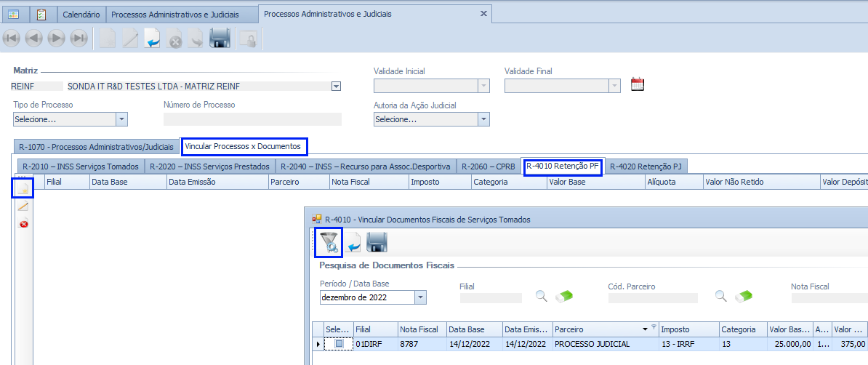
Task: Click the Alíquota column header
Action: (673, 182)
